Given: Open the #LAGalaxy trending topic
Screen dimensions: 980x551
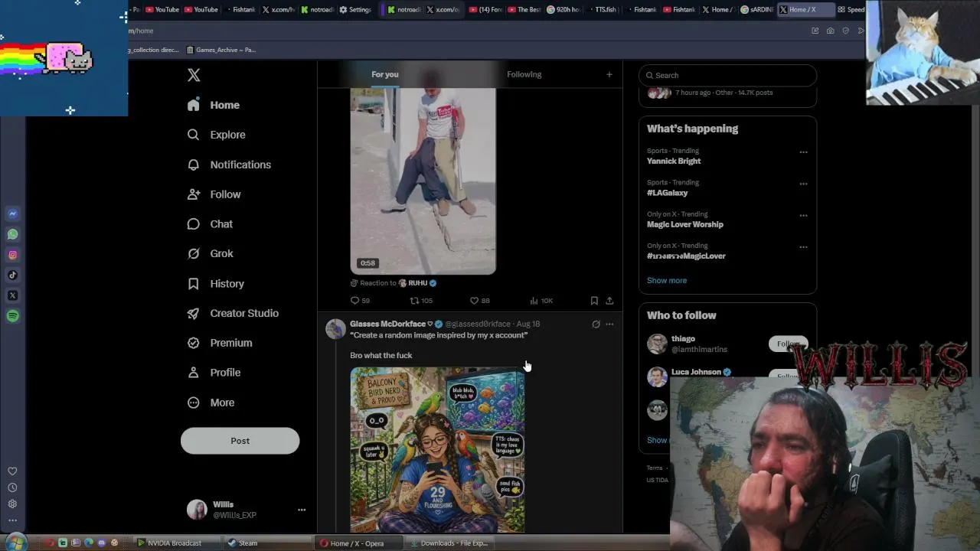Looking at the screenshot, I should 667,193.
